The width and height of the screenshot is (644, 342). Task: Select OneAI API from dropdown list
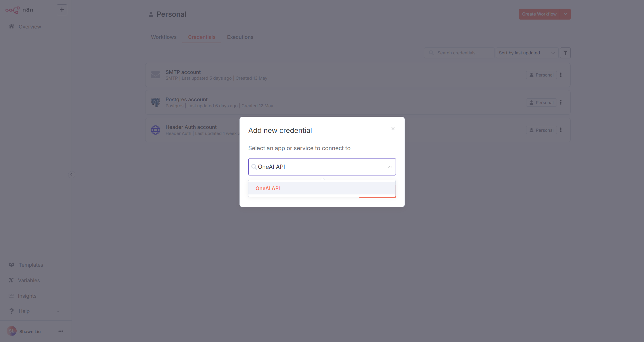pos(268,188)
